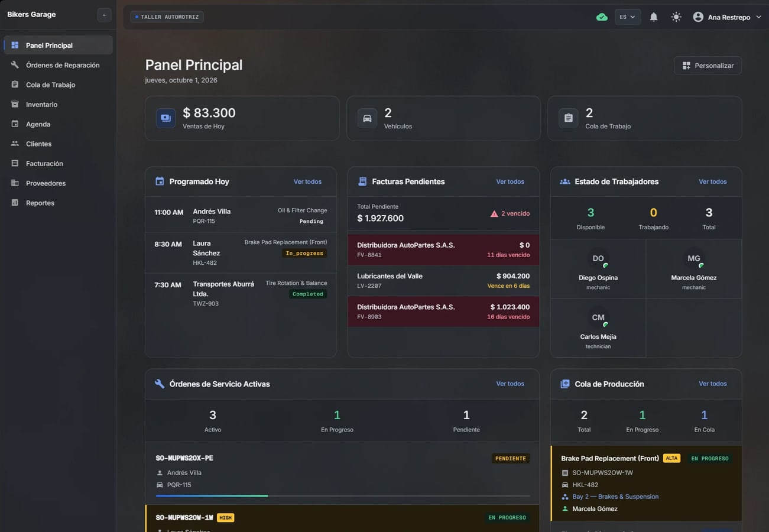
Task: Click the Ventas de Hoy money icon
Action: coord(166,118)
